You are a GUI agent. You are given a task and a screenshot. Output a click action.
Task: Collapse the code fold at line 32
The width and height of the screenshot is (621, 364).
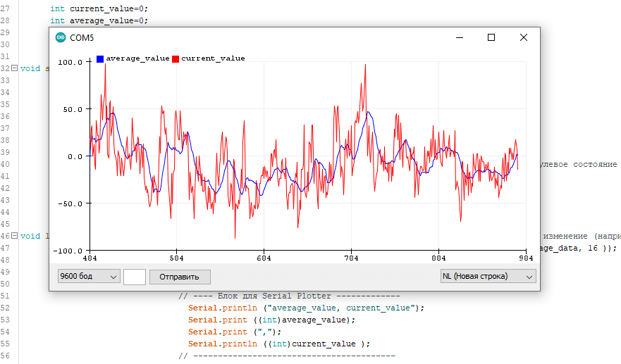pyautogui.click(x=14, y=68)
